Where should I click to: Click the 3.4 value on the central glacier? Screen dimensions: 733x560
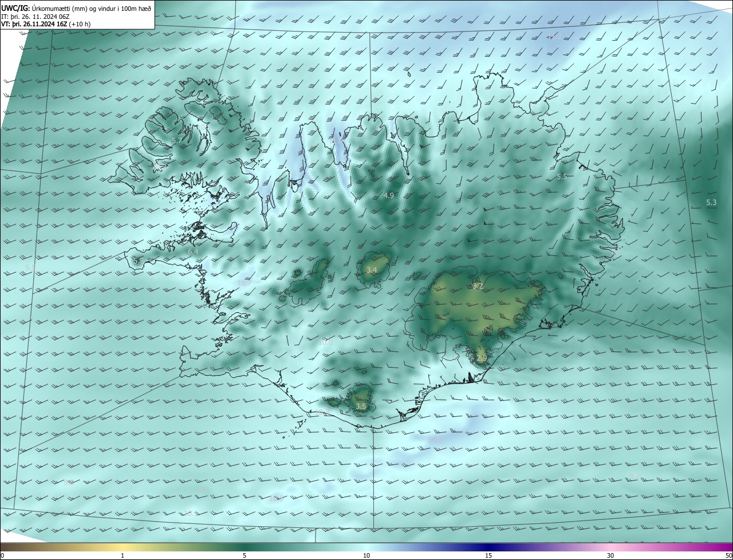(x=372, y=270)
